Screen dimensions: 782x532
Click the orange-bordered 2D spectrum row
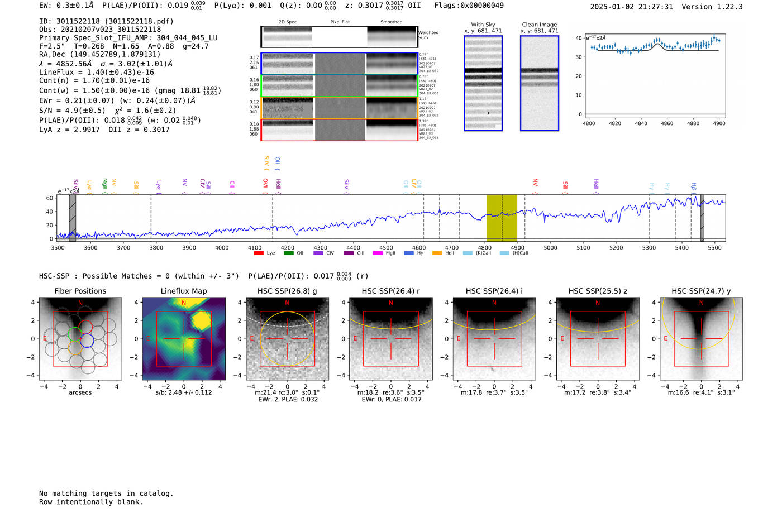point(340,108)
